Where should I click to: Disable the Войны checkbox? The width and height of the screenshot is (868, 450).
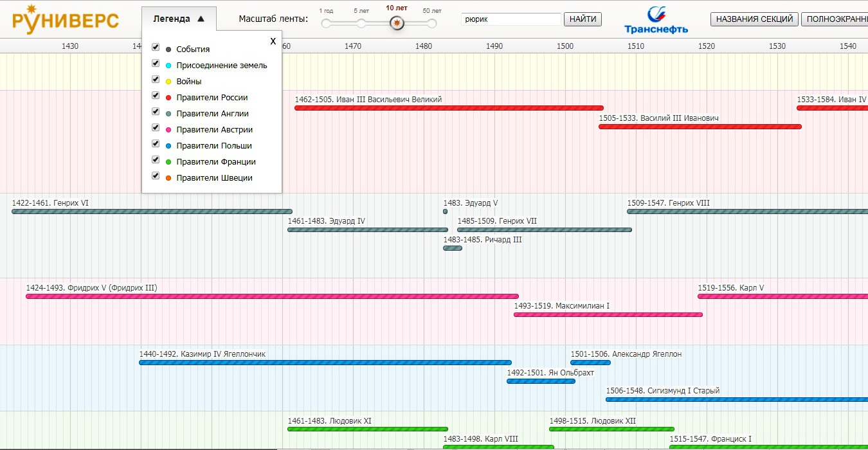tap(156, 80)
